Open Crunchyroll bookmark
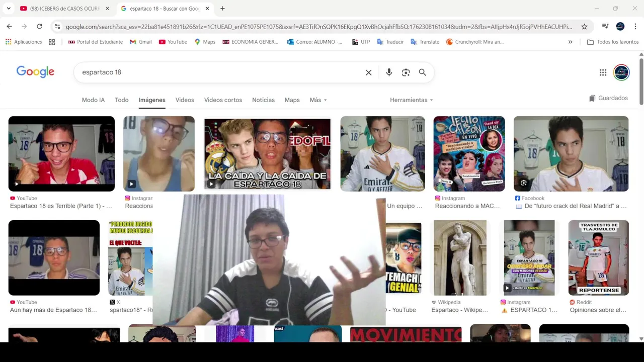The height and width of the screenshot is (362, 644). point(475,42)
